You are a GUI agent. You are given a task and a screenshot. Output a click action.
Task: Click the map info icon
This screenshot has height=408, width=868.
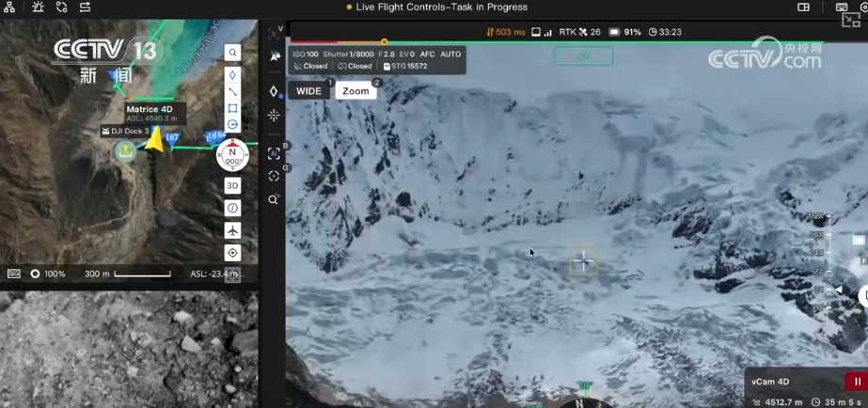click(232, 208)
